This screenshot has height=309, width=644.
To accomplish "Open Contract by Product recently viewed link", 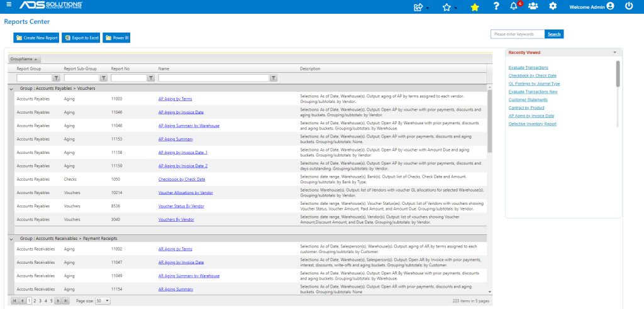I will (526, 107).
